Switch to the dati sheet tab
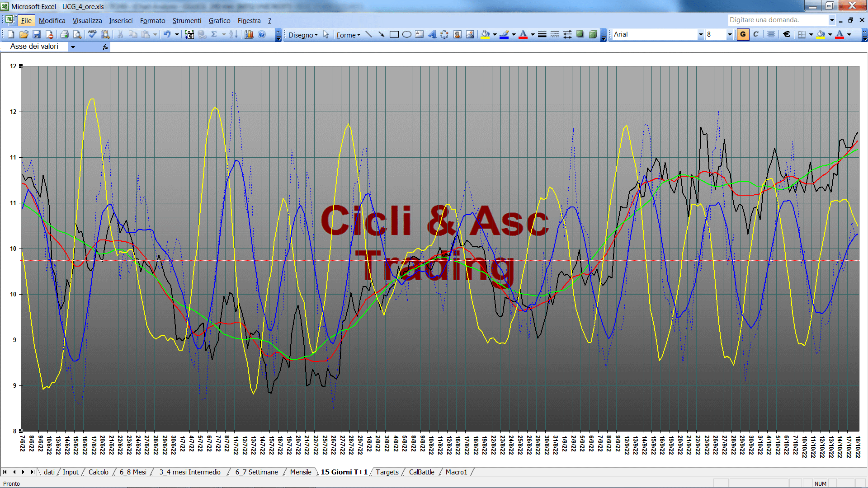 [x=49, y=472]
